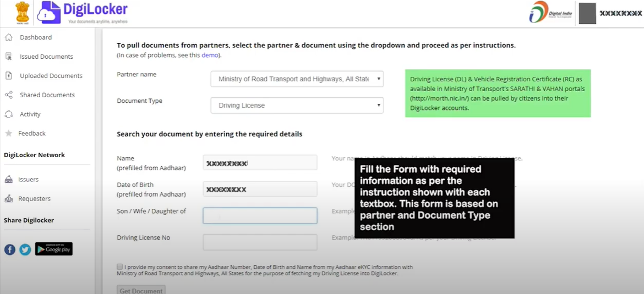Click the Get Document button
Image resolution: width=644 pixels, height=294 pixels.
pyautogui.click(x=141, y=290)
